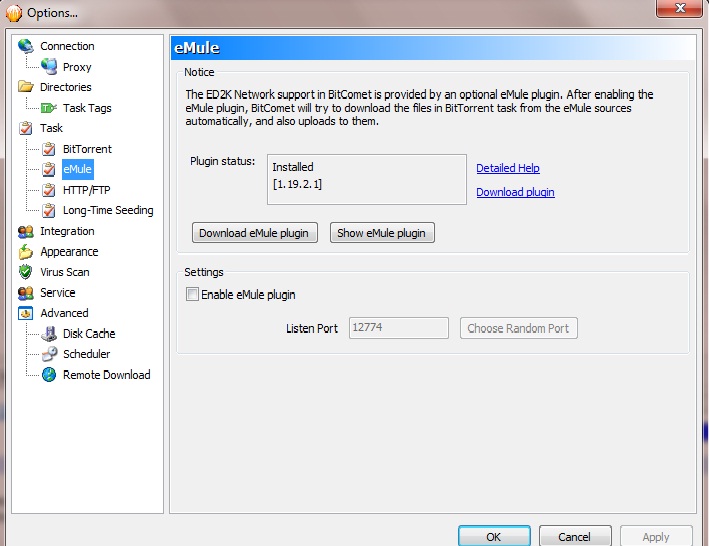The width and height of the screenshot is (709, 546).
Task: Click the Connection globe icon
Action: [26, 46]
